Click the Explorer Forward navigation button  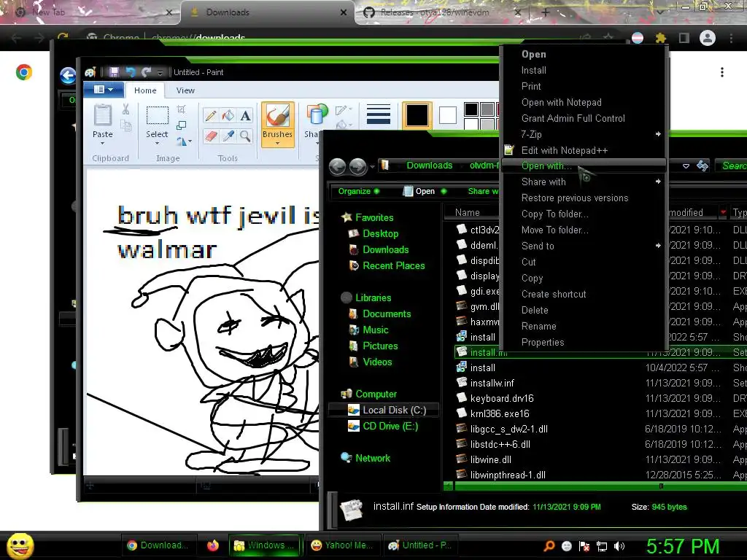(357, 167)
